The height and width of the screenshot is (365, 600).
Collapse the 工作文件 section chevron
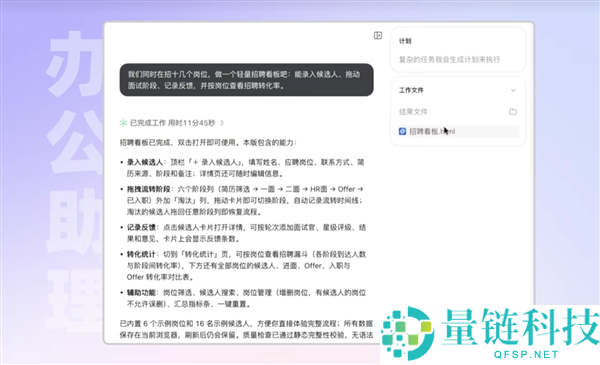(x=513, y=90)
